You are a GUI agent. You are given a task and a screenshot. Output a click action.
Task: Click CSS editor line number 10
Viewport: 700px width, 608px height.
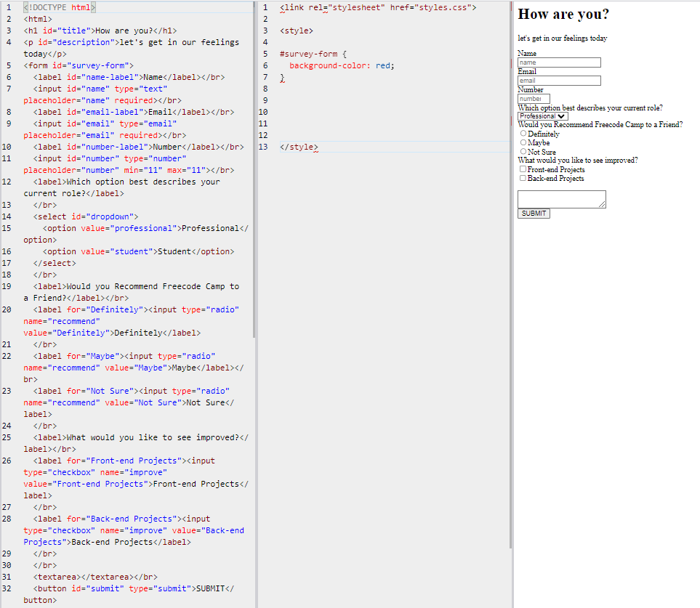click(x=263, y=112)
